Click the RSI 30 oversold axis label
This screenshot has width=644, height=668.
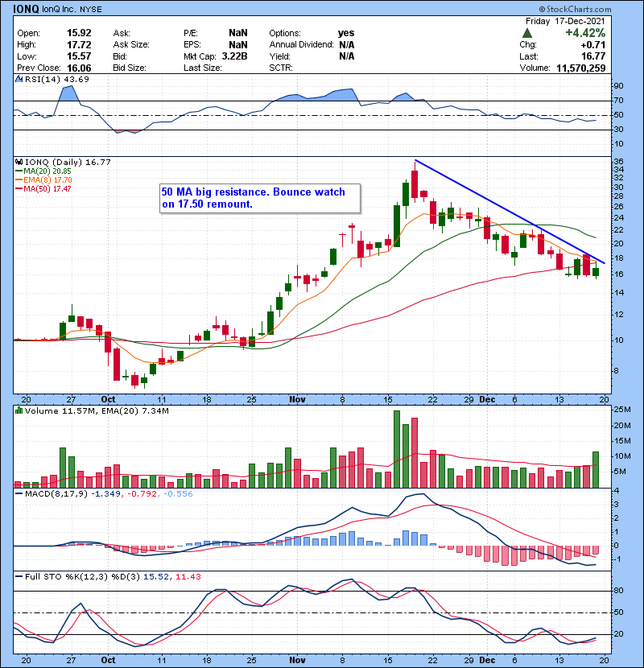[x=618, y=130]
